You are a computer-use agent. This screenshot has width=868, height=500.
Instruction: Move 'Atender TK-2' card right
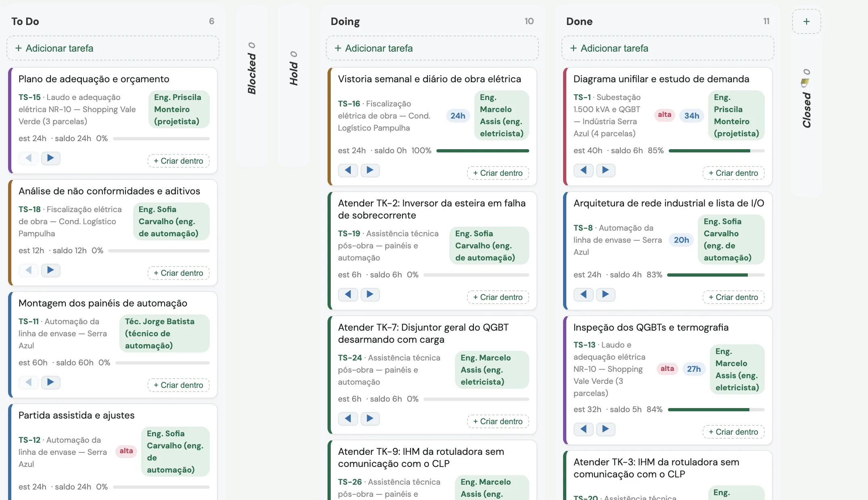pyautogui.click(x=370, y=294)
